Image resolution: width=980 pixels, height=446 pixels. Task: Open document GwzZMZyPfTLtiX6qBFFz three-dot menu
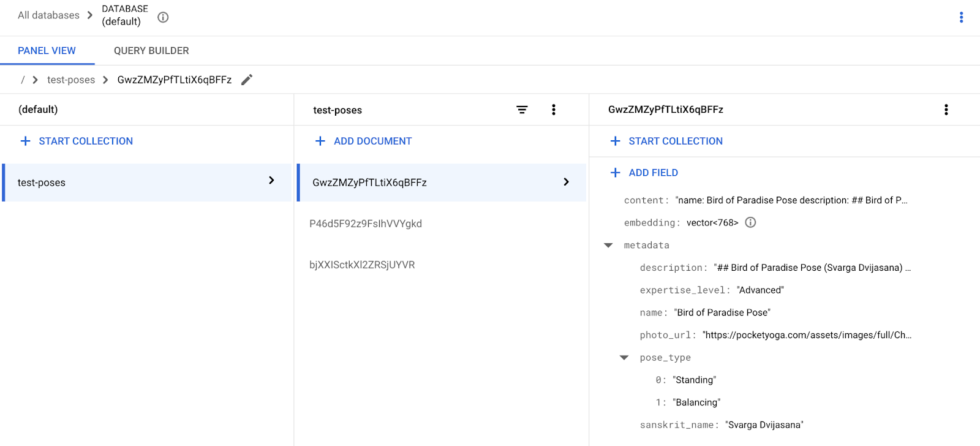coord(946,110)
